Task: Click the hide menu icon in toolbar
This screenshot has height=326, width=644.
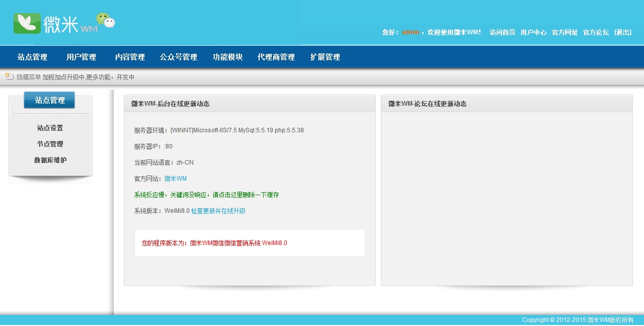Action: pos(9,76)
